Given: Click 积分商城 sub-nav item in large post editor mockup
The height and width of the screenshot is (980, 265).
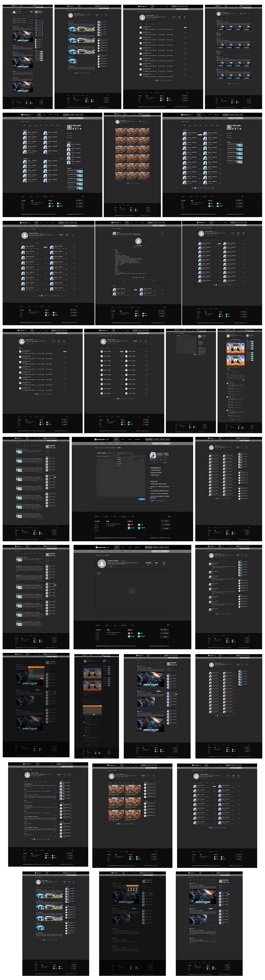Looking at the screenshot, I should [x=122, y=443].
